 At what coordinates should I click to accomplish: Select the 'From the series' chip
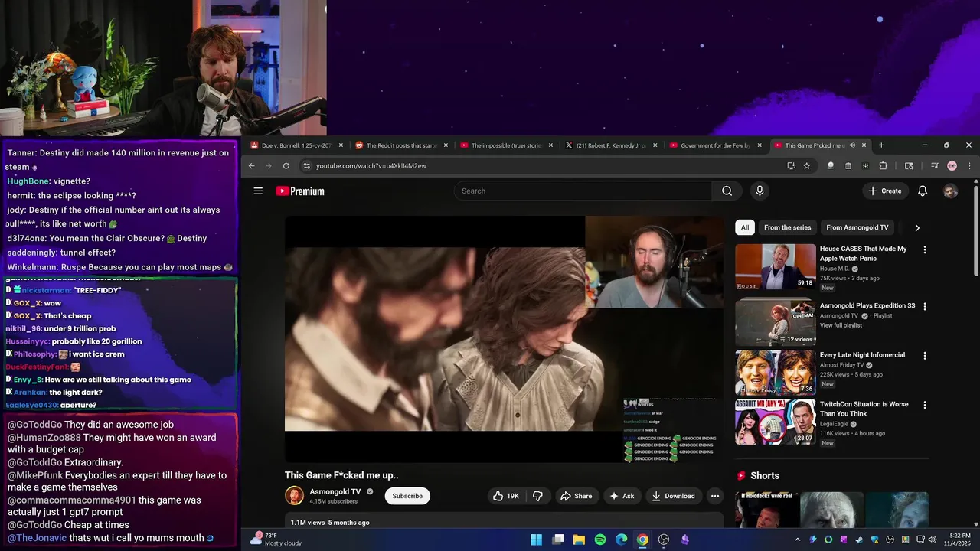[787, 227]
